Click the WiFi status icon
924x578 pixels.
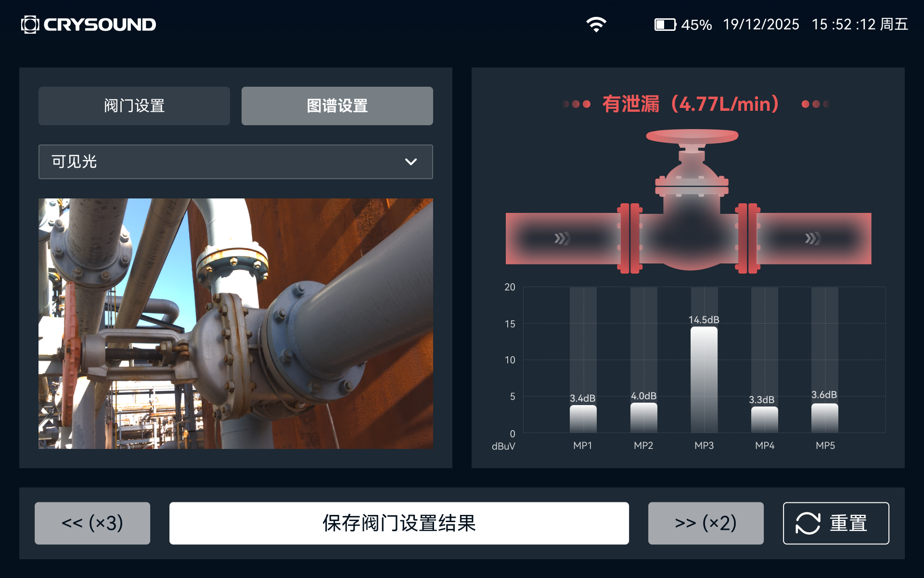pyautogui.click(x=597, y=24)
